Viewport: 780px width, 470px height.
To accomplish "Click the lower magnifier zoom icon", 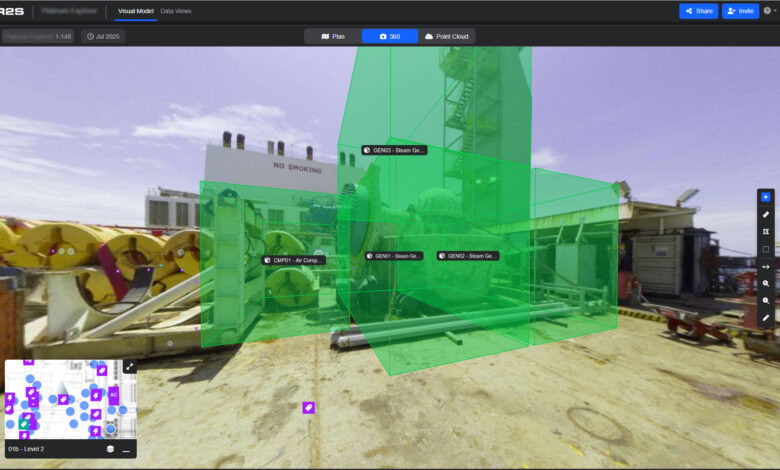I will pyautogui.click(x=766, y=300).
